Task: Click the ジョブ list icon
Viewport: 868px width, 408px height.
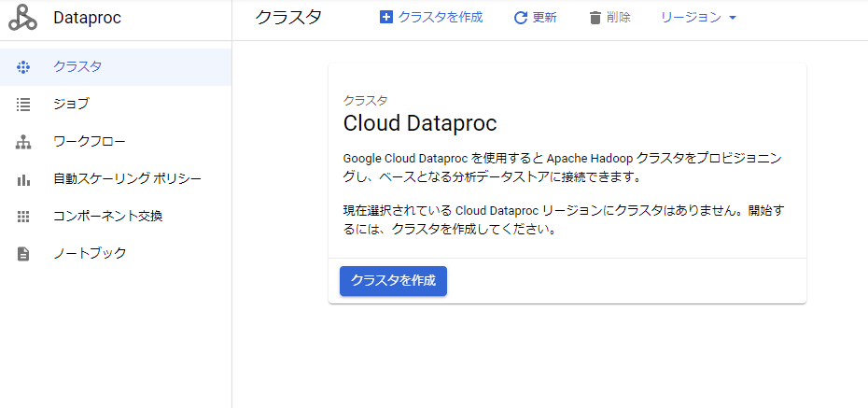Action: [23, 105]
